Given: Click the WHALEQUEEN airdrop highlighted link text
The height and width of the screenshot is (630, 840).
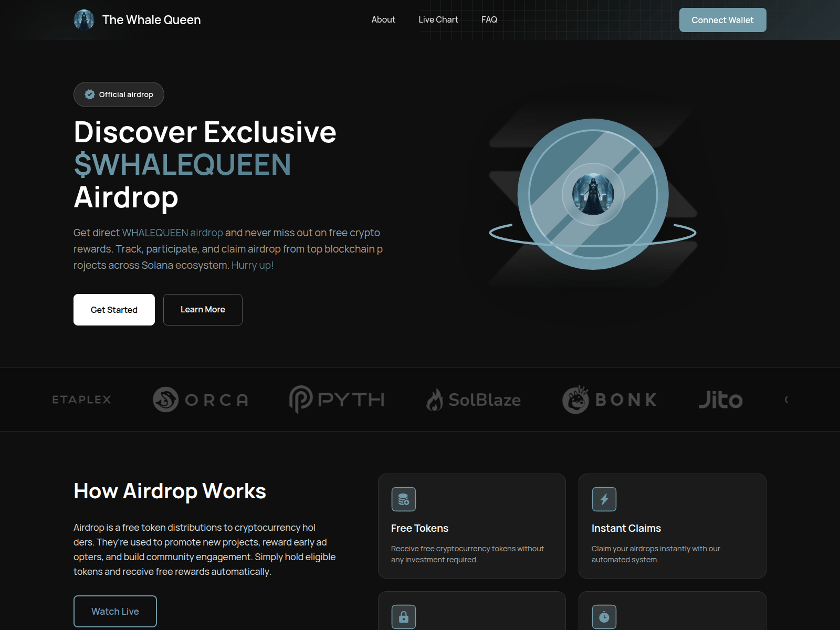Looking at the screenshot, I should tap(172, 233).
